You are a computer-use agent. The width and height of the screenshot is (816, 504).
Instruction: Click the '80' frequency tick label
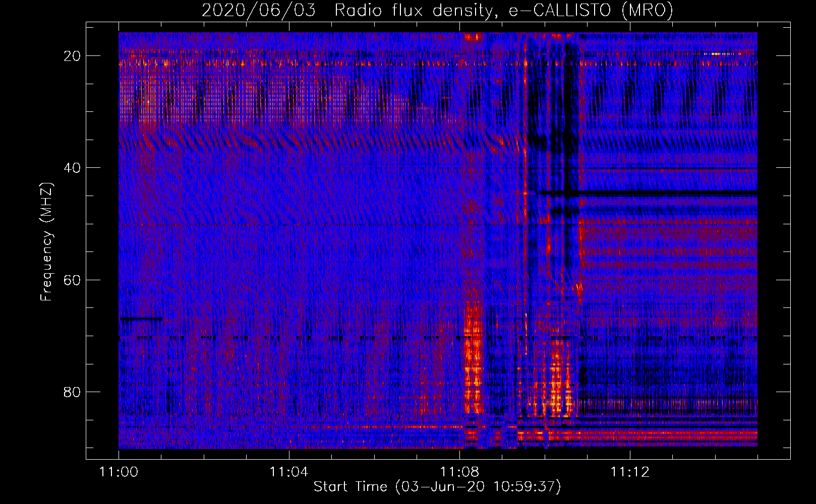72,392
